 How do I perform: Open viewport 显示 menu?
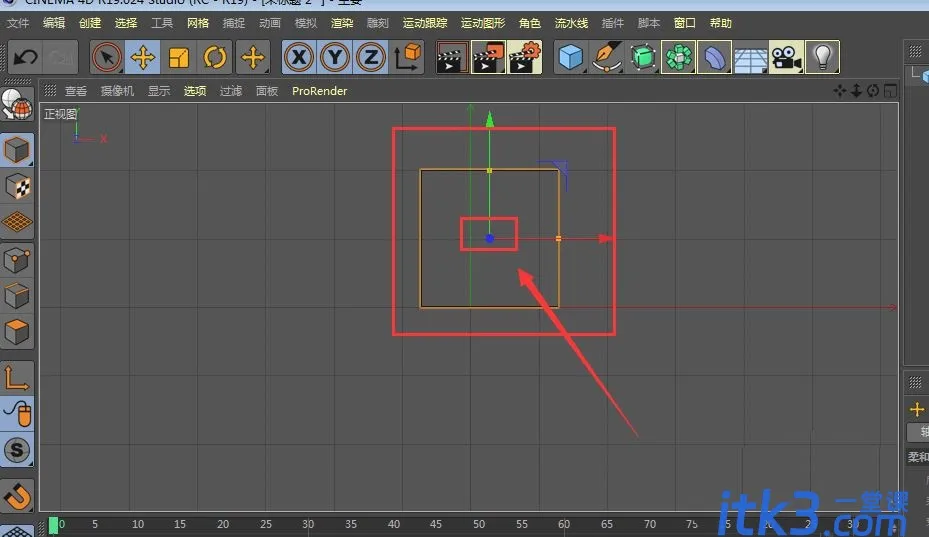coord(159,91)
